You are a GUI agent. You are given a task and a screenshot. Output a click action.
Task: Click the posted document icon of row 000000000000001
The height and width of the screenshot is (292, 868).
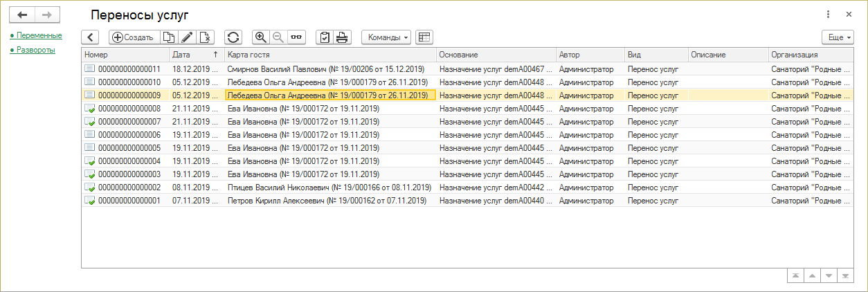coord(89,201)
